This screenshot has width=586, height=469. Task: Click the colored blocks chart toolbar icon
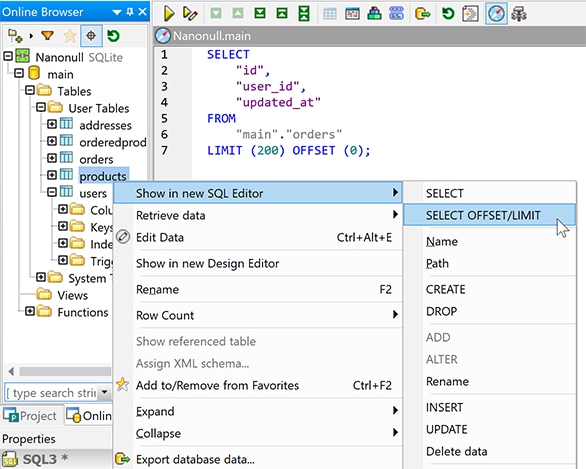pos(374,14)
